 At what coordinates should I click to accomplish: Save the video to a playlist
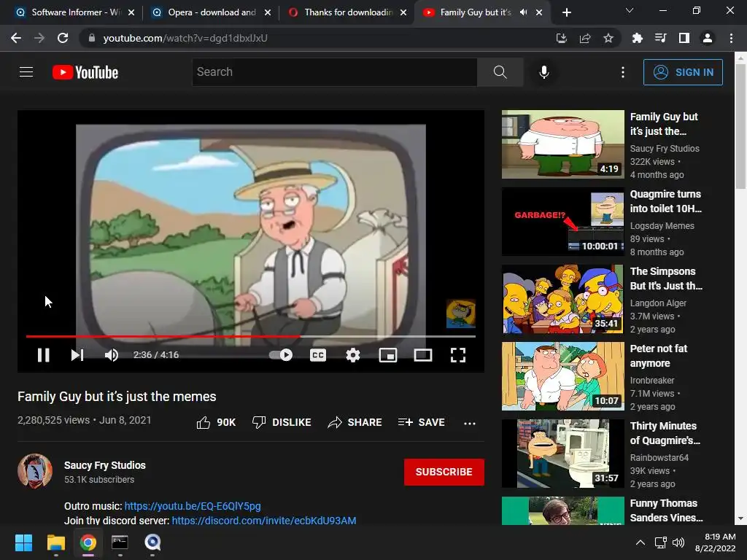(x=421, y=422)
